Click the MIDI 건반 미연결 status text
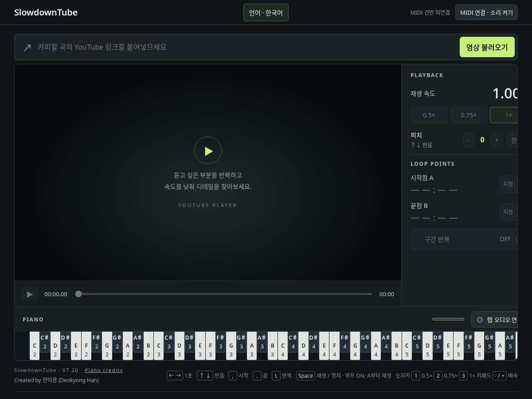This screenshot has width=532, height=399. [x=430, y=12]
